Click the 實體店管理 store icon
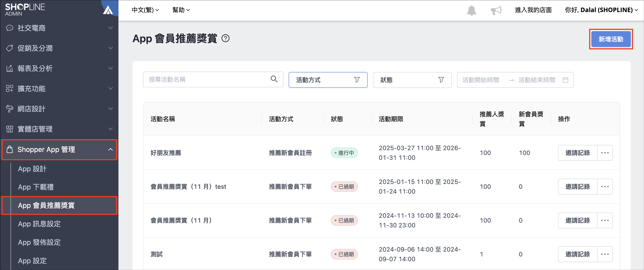The image size is (644, 270). point(9,129)
